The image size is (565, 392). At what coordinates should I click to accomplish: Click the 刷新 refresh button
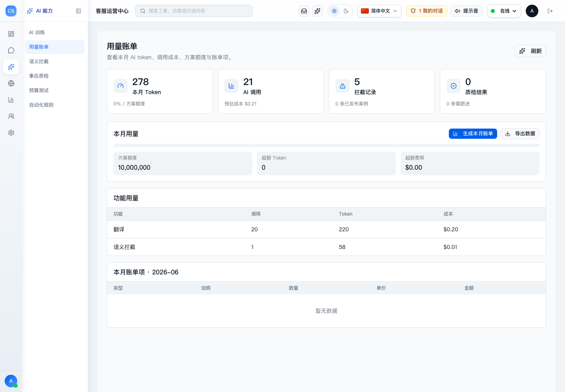[530, 51]
